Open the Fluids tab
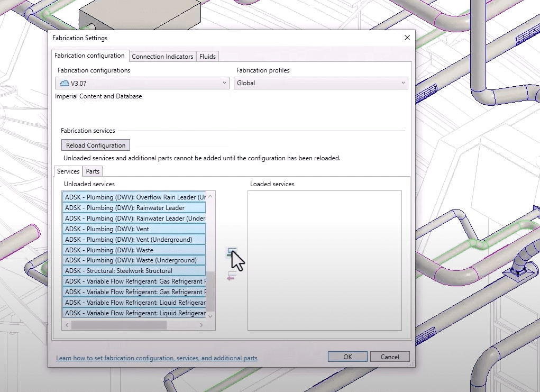 pos(207,57)
